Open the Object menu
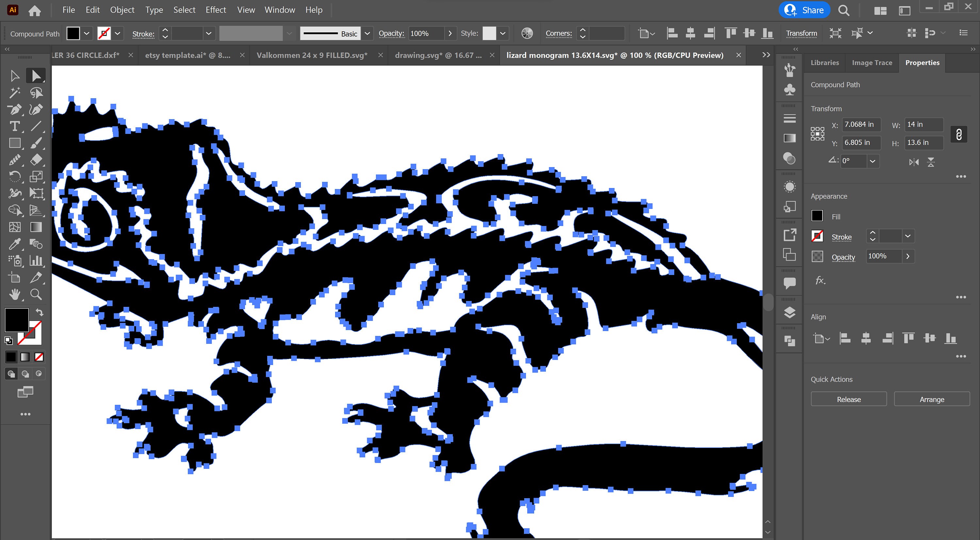The height and width of the screenshot is (540, 980). pyautogui.click(x=122, y=9)
